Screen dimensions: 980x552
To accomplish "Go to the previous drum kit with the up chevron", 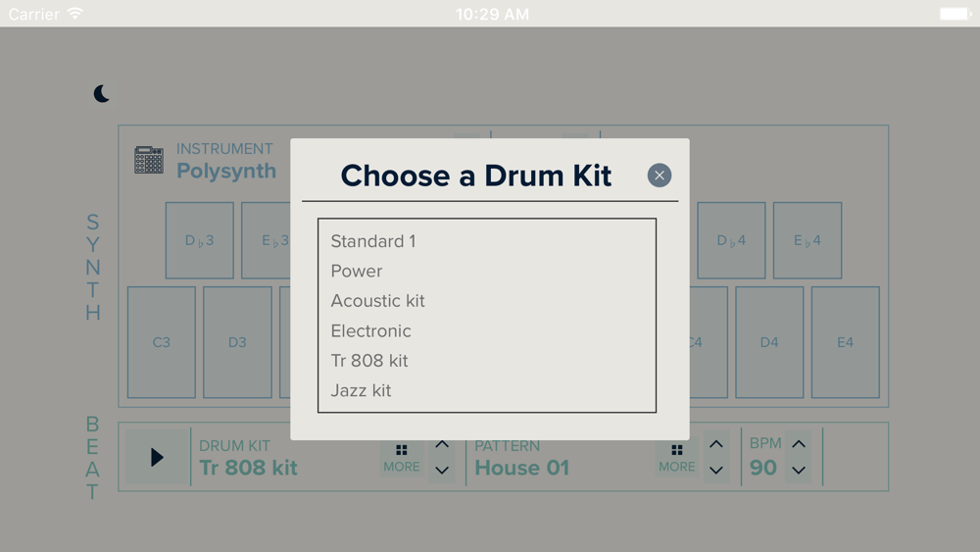I will click(442, 444).
